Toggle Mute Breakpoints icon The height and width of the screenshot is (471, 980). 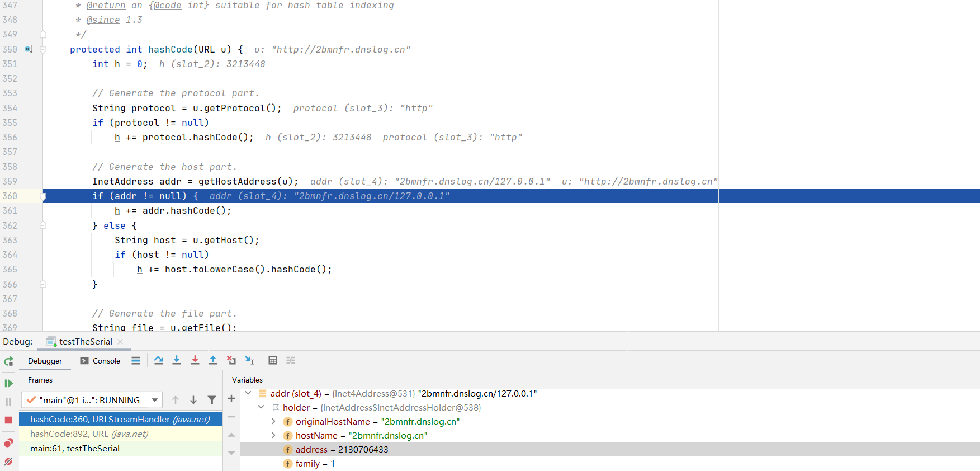click(8, 461)
